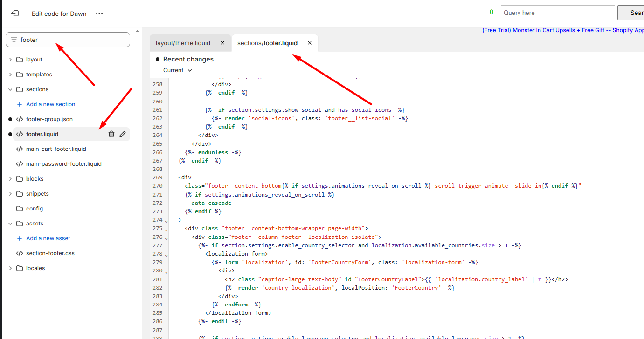Delete footer.liquid with the trash icon

click(111, 134)
